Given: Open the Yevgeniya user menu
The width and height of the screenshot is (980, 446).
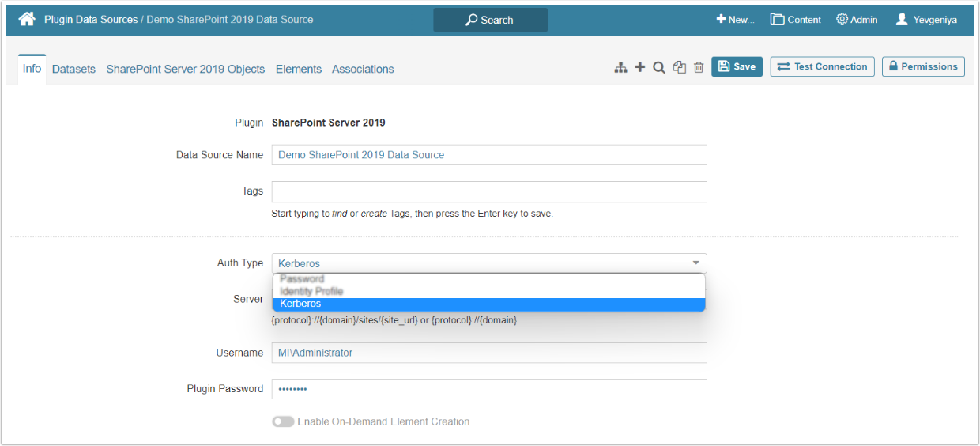Looking at the screenshot, I should 926,20.
